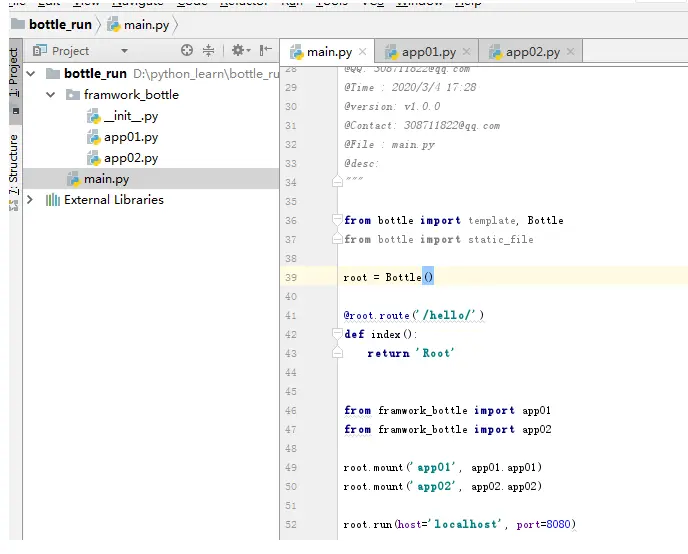Click fold end marker at line 43
This screenshot has width=688, height=554.
click(x=337, y=352)
